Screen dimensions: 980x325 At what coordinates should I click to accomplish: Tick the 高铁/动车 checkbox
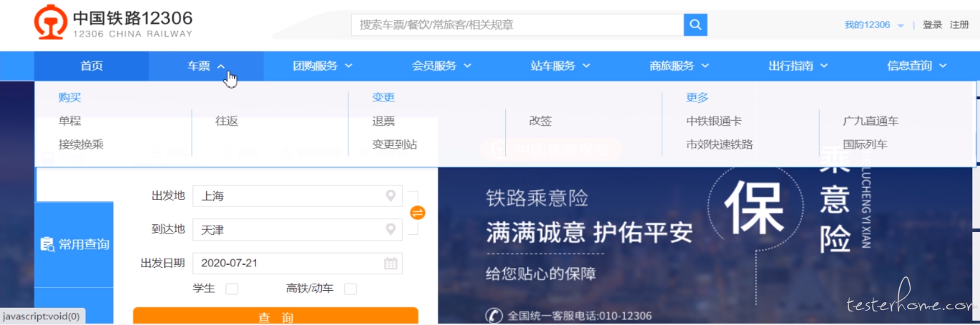pyautogui.click(x=351, y=289)
